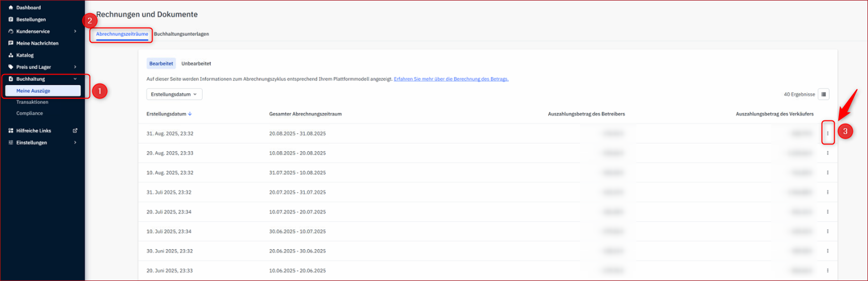Click the Auszahlungsbetrag des Verkäufers header

click(774, 114)
